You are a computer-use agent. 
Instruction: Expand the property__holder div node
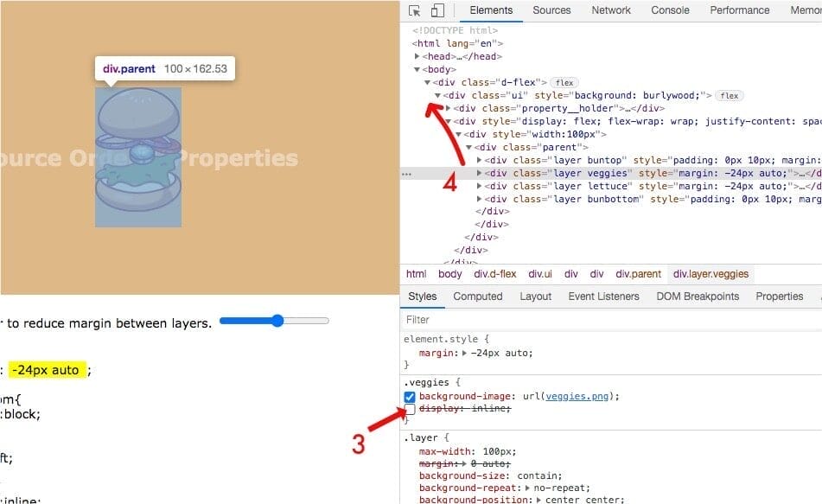click(x=448, y=108)
